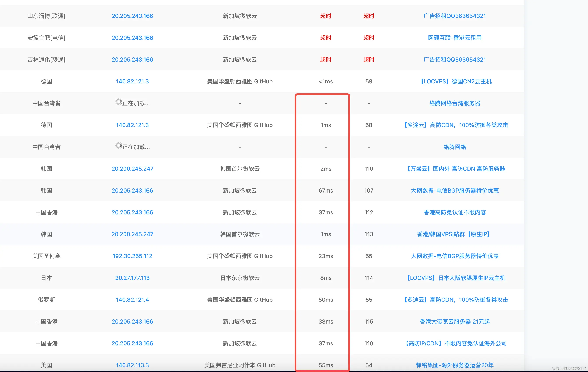This screenshot has height=372, width=588.
Task: Open the 网硕互联-香港云租用 sponsor link
Action: click(454, 38)
